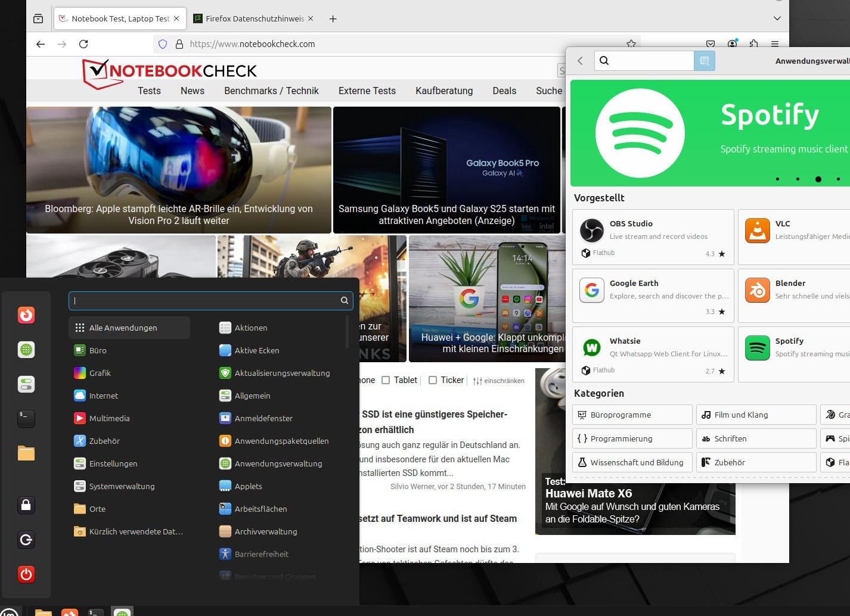
Task: Select the Grafik category in the app menu
Action: (129, 373)
